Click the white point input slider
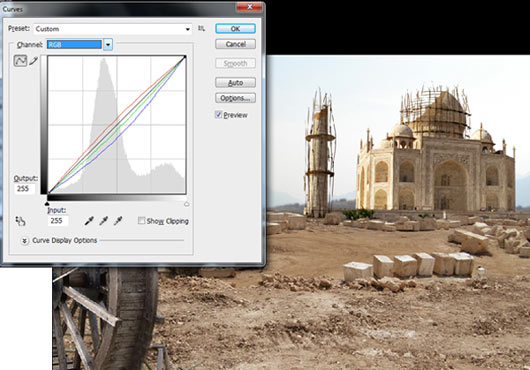 187,204
